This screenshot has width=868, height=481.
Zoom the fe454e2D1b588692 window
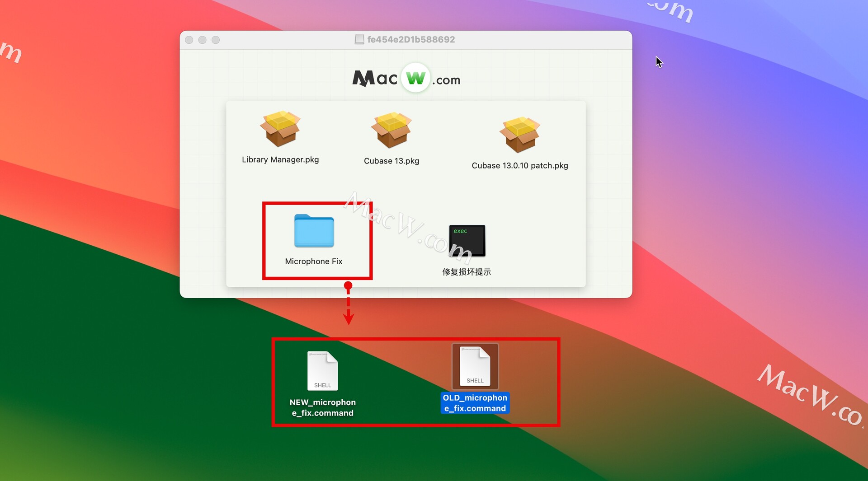tap(216, 40)
